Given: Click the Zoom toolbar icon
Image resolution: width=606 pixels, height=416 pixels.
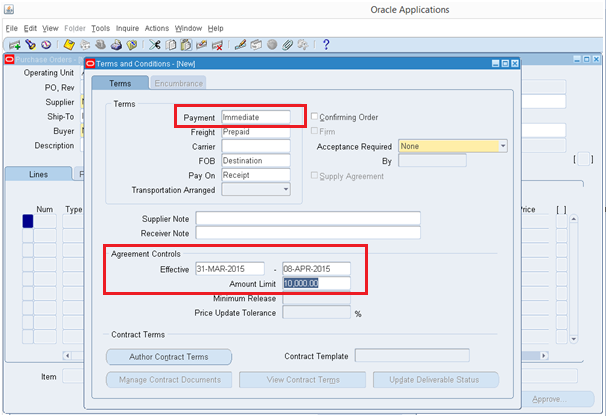Looking at the screenshot, I should [256, 45].
